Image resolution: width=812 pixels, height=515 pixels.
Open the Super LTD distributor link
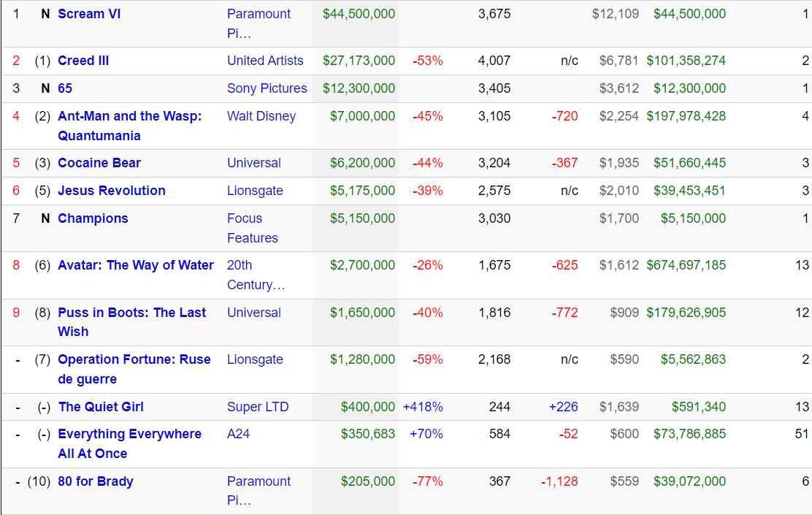[258, 407]
